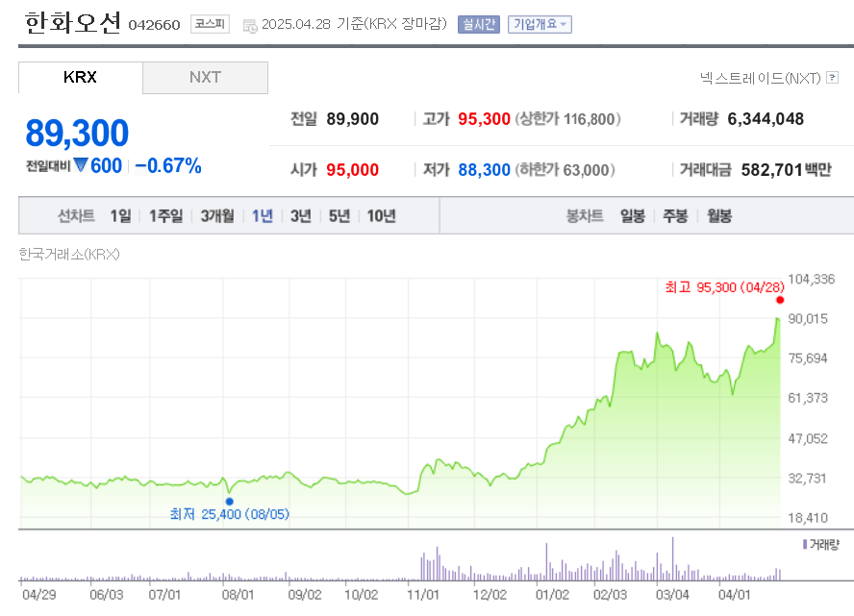Click the 03/04 date on the axis
Screen dimensions: 854x616
click(x=672, y=595)
